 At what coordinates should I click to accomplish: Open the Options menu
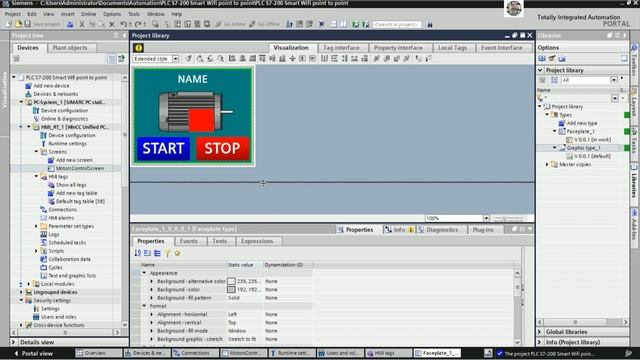point(112,14)
